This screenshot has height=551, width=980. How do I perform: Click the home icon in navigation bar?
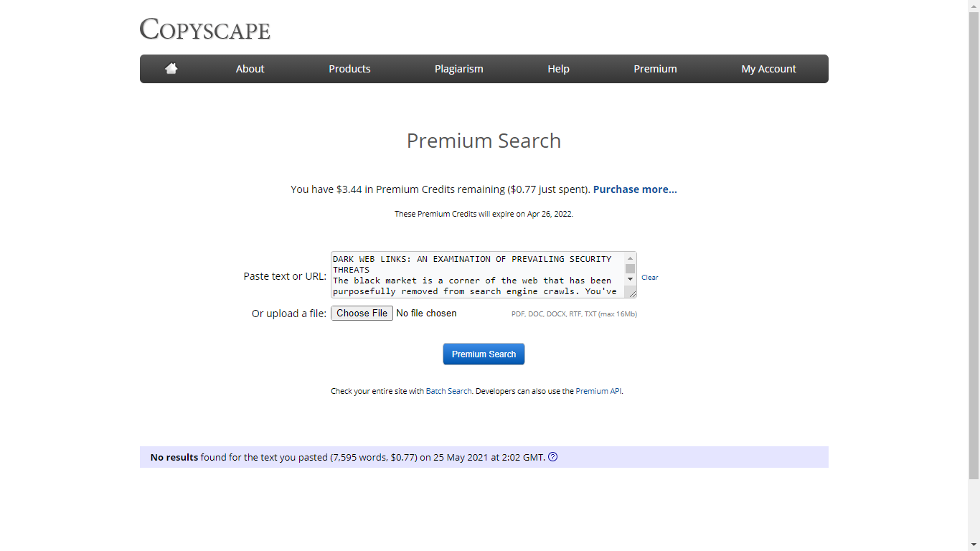[x=171, y=69]
